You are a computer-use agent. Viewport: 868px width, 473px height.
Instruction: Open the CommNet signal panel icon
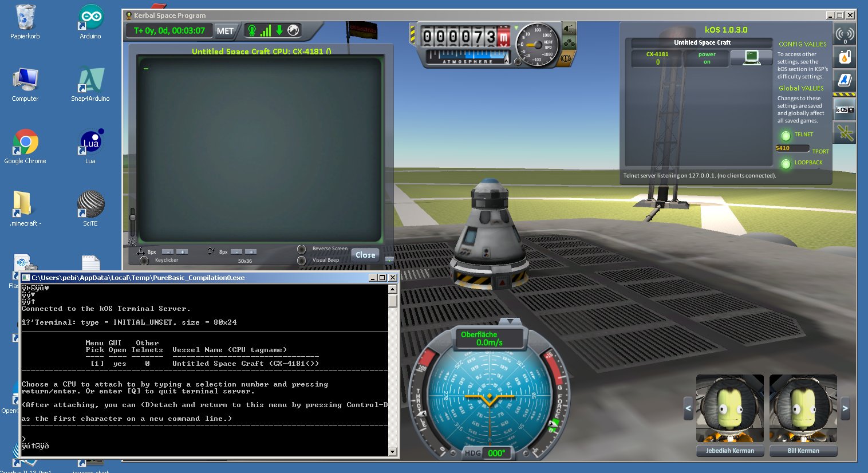845,35
